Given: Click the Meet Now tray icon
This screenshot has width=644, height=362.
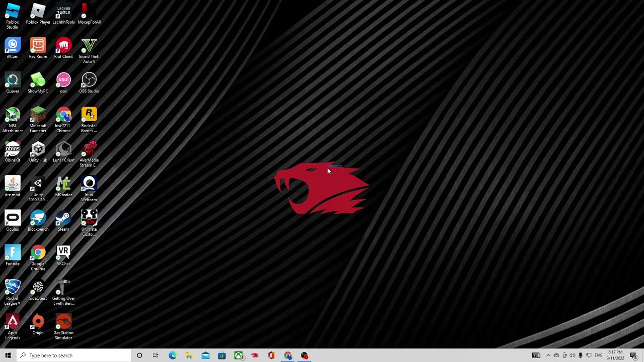Looking at the screenshot, I should tap(565, 355).
